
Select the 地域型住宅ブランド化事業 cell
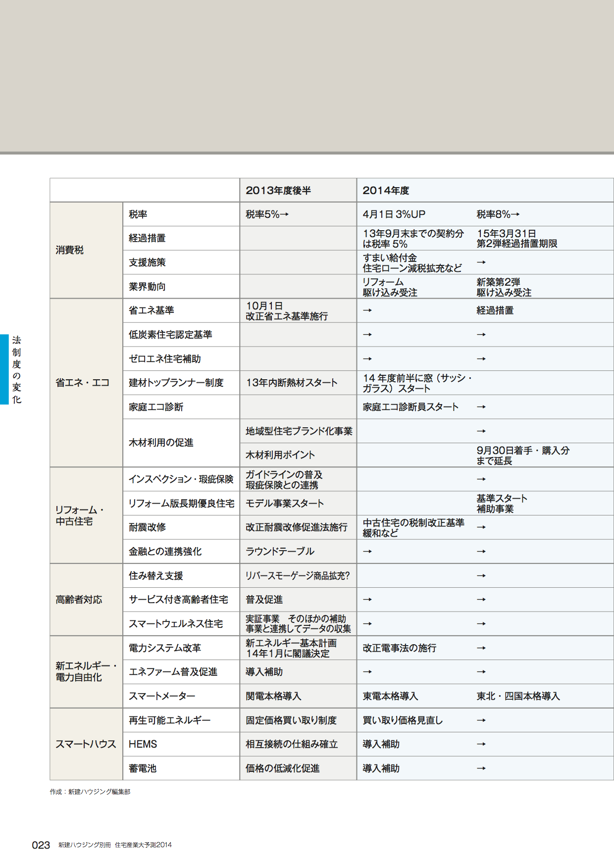click(x=299, y=431)
